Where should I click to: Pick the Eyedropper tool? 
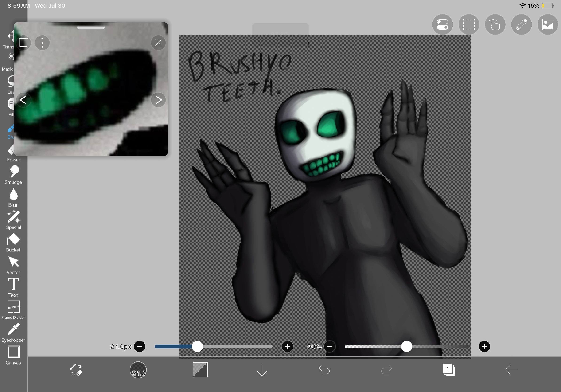(13, 330)
